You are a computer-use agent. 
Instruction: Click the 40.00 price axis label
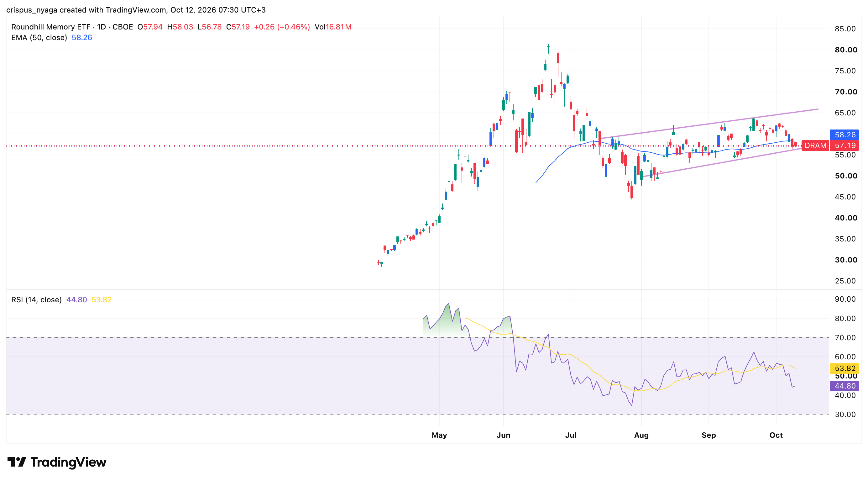846,218
